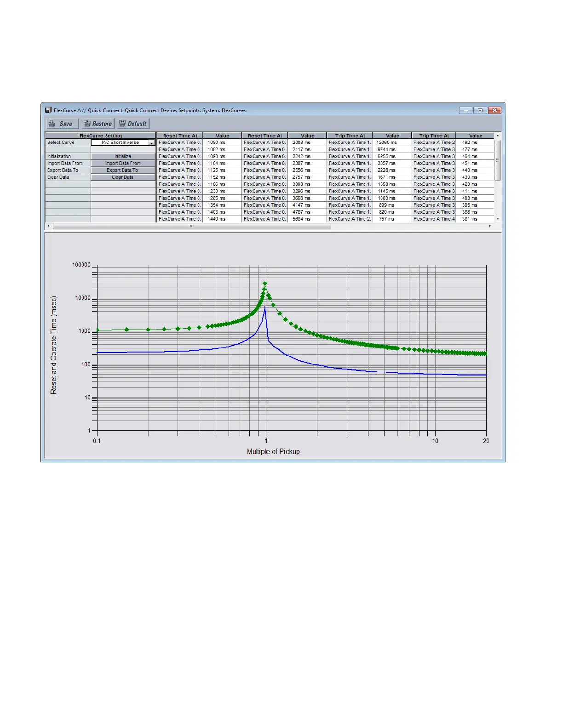Select the 2556 ms value cell
The height and width of the screenshot is (728, 563).
[307, 170]
